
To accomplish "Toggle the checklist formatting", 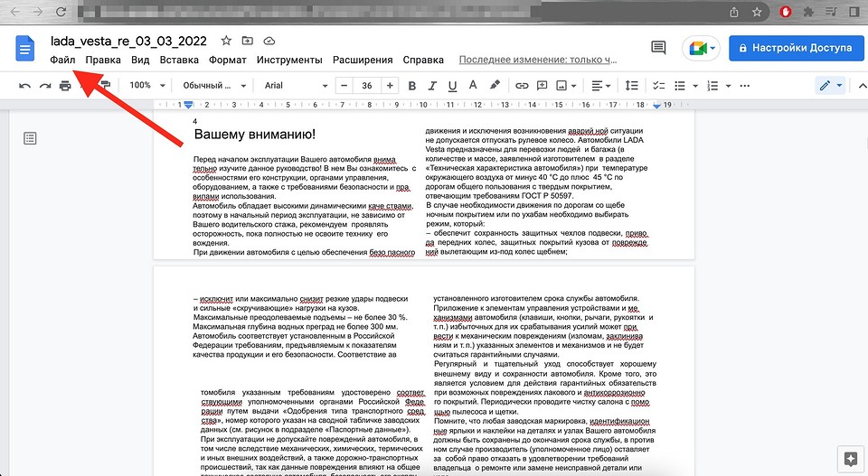I will pyautogui.click(x=658, y=86).
